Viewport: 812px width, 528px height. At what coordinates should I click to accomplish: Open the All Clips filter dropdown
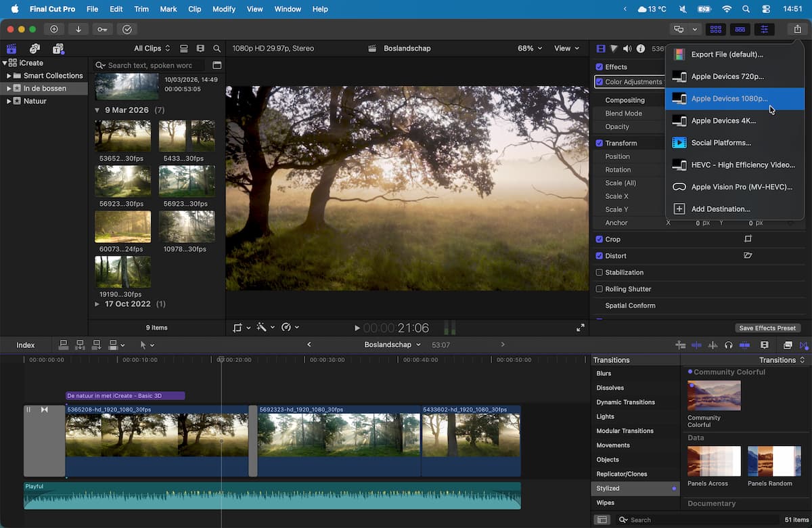pyautogui.click(x=152, y=49)
